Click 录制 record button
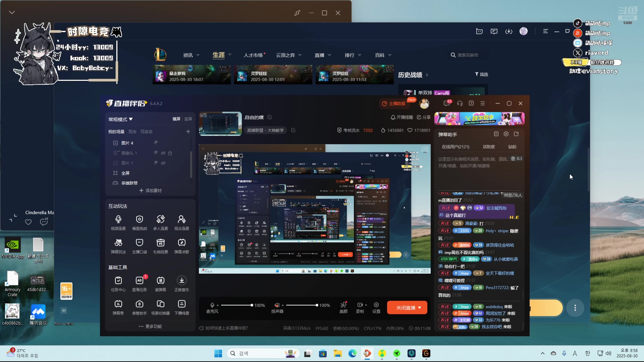This screenshot has height=362, width=644. [x=360, y=305]
